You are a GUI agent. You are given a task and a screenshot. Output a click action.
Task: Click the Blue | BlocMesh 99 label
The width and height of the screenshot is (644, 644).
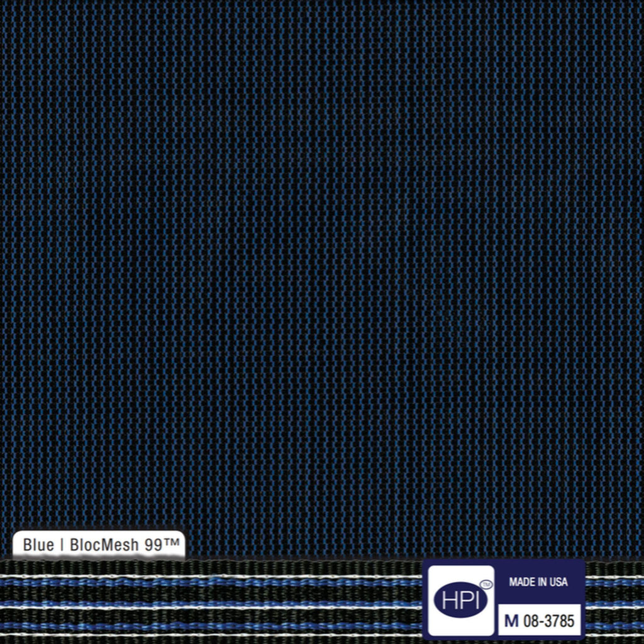(x=99, y=545)
